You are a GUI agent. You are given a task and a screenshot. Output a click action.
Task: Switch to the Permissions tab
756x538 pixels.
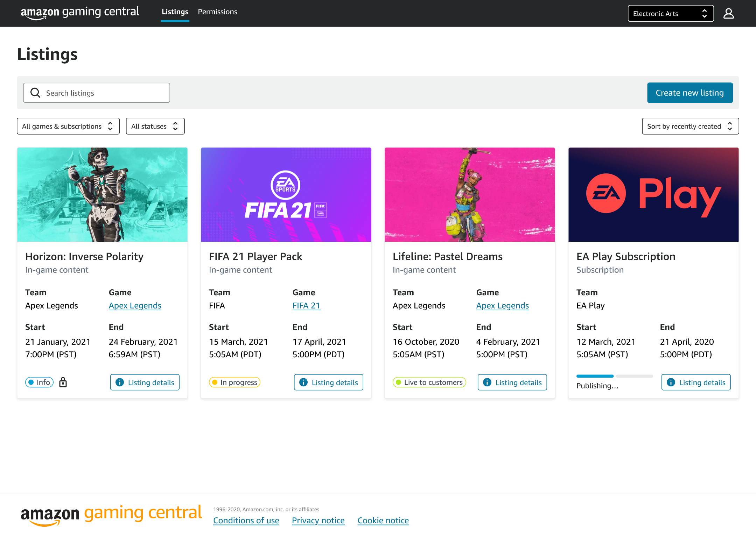pyautogui.click(x=218, y=12)
